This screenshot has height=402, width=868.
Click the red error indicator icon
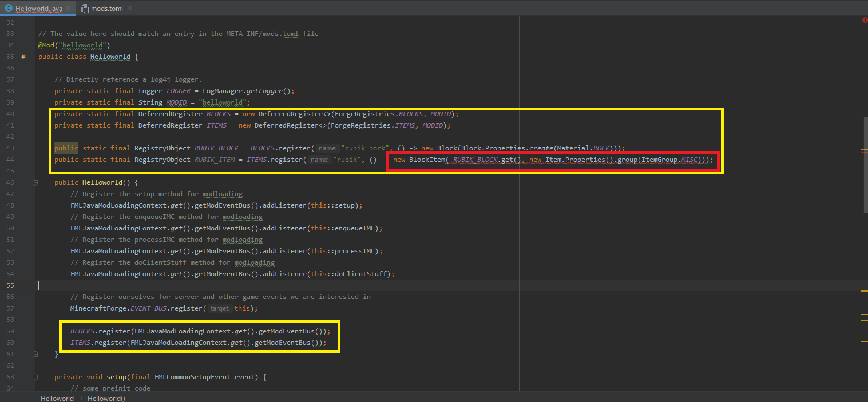864,20
